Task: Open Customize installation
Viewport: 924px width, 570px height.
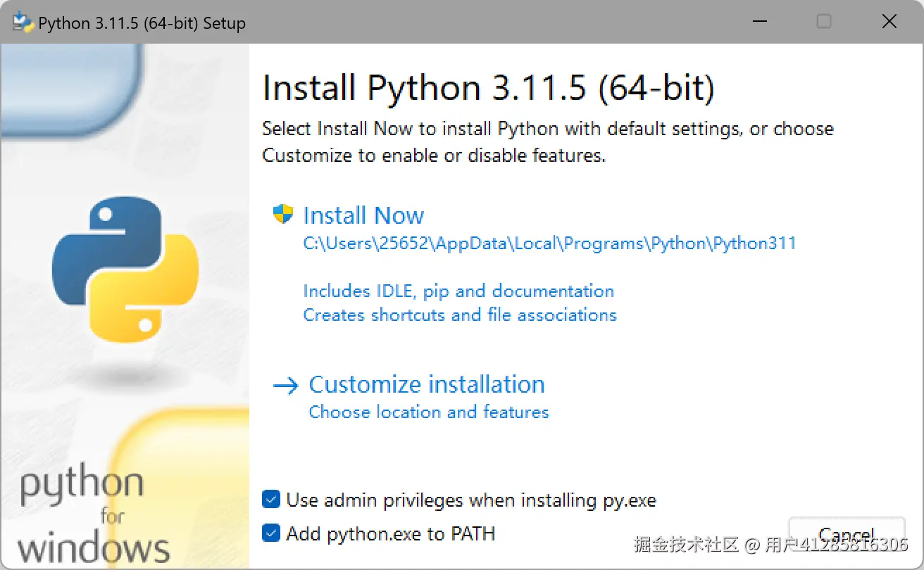Action: pos(426,385)
